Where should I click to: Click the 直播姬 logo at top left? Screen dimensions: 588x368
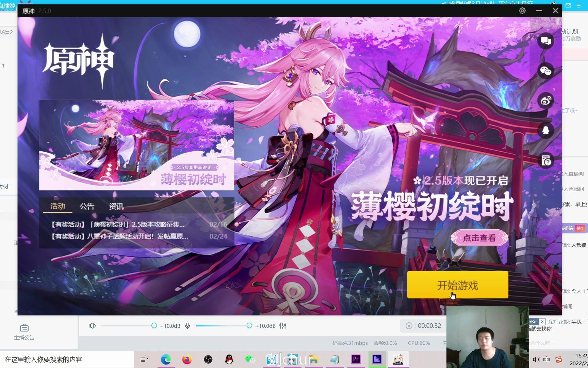[8, 5]
